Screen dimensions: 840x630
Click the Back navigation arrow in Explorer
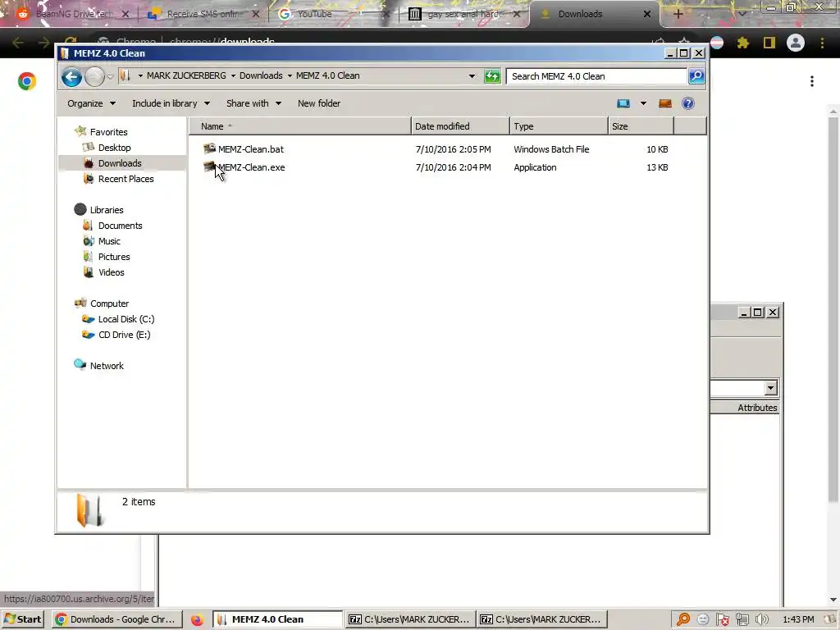coord(71,76)
